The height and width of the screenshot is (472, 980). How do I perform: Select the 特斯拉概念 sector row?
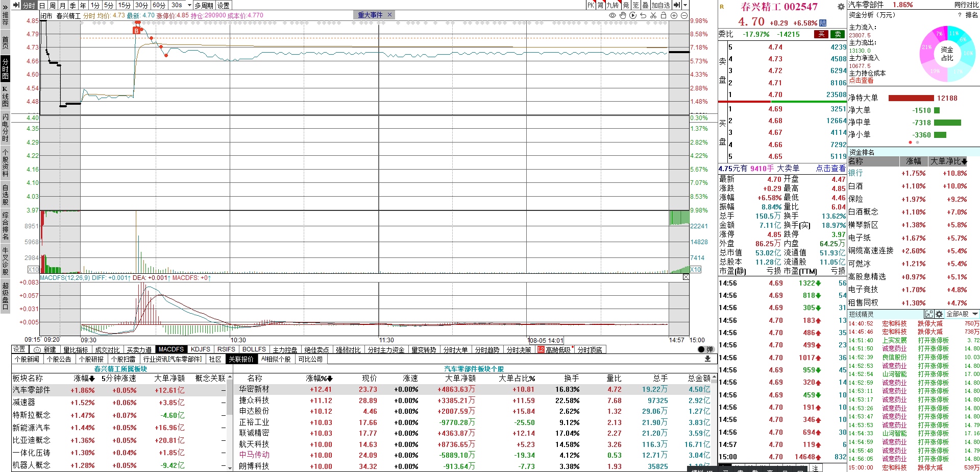pos(119,415)
